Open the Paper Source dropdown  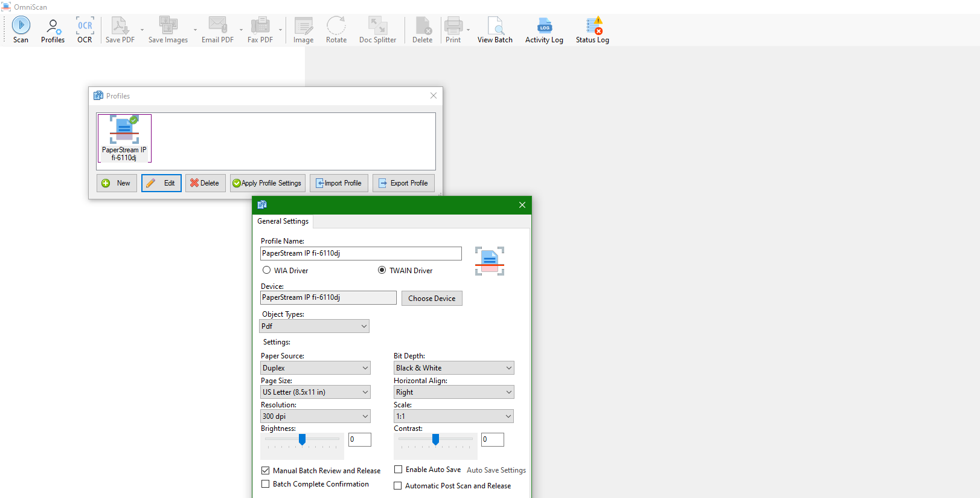tap(315, 368)
